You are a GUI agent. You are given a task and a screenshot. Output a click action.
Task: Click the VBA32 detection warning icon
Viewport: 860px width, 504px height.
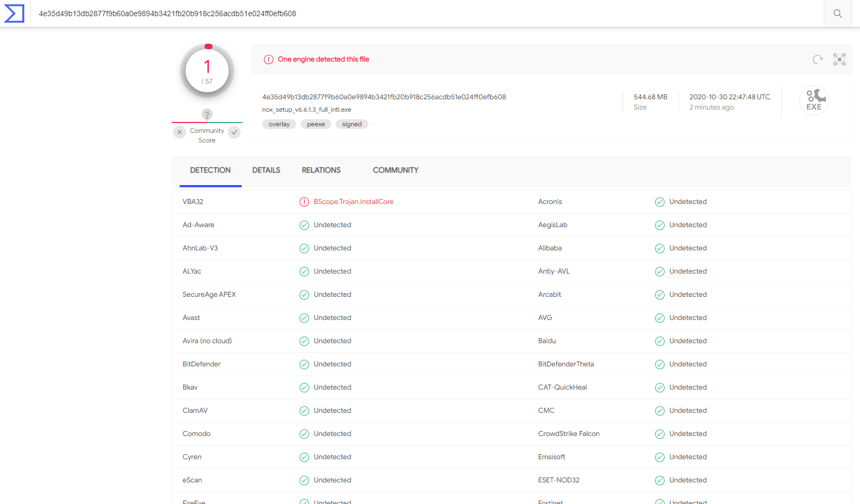304,202
